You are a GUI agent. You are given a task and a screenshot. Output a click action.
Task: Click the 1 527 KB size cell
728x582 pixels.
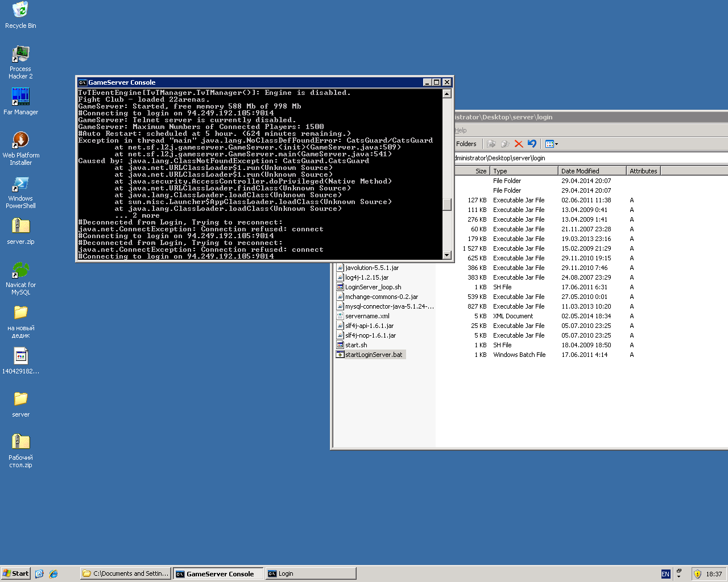click(474, 248)
